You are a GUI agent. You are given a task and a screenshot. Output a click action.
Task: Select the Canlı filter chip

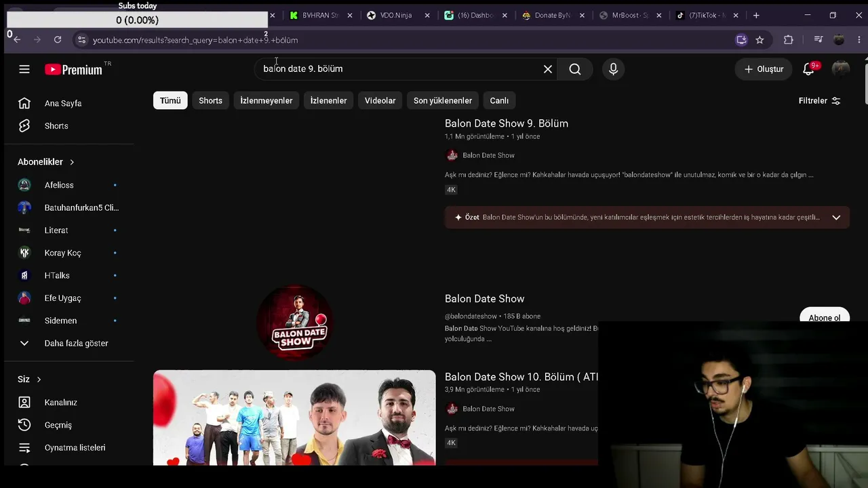[x=499, y=100]
